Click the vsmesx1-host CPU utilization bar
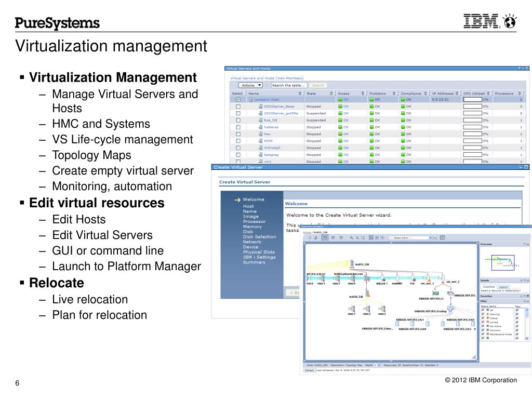Screen dimensions: 532x399 [473, 99]
